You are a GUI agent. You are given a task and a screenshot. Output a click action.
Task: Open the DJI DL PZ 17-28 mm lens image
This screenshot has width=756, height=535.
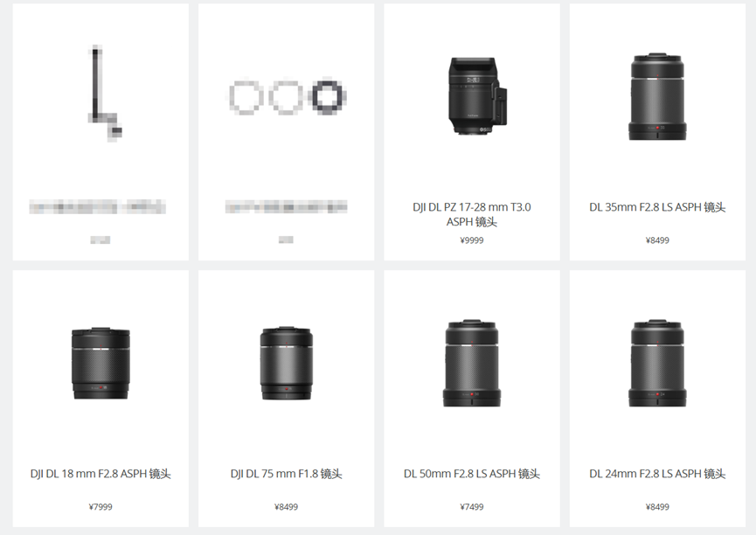point(477,96)
